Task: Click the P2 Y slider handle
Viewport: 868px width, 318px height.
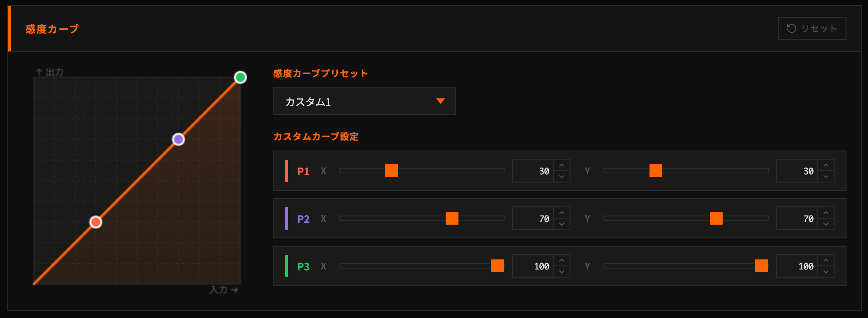Action: tap(716, 218)
